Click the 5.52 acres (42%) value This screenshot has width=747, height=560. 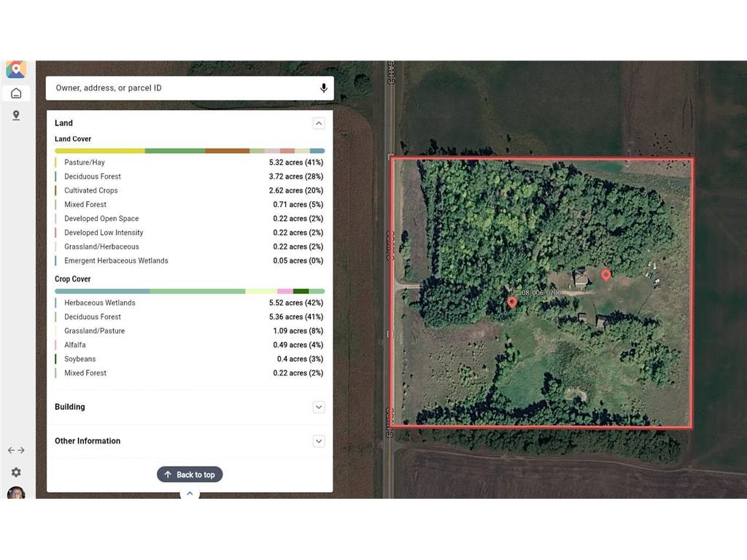296,303
